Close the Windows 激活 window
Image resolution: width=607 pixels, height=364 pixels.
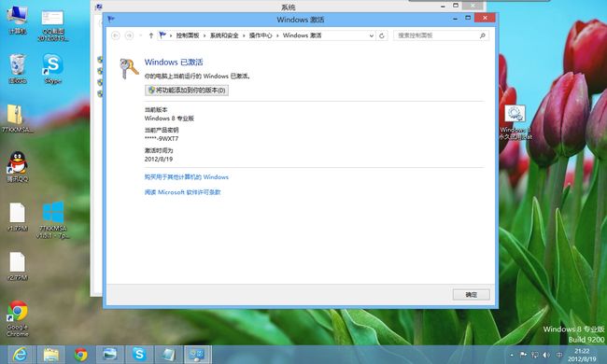point(485,18)
